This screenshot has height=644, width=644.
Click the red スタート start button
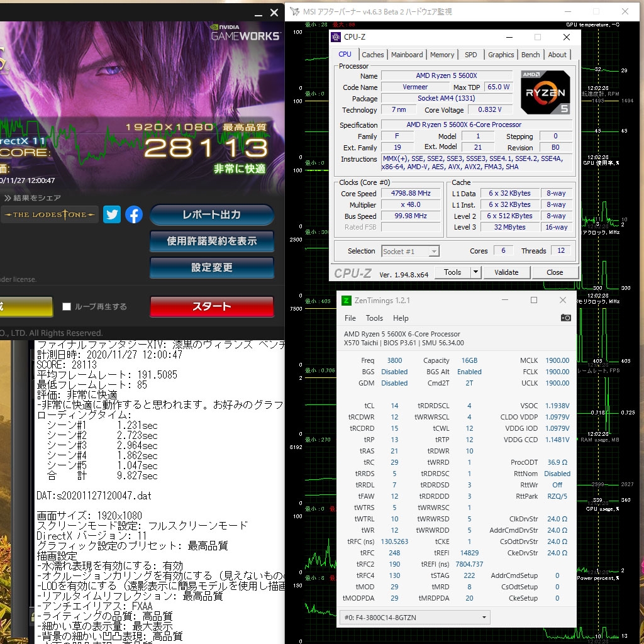211,306
